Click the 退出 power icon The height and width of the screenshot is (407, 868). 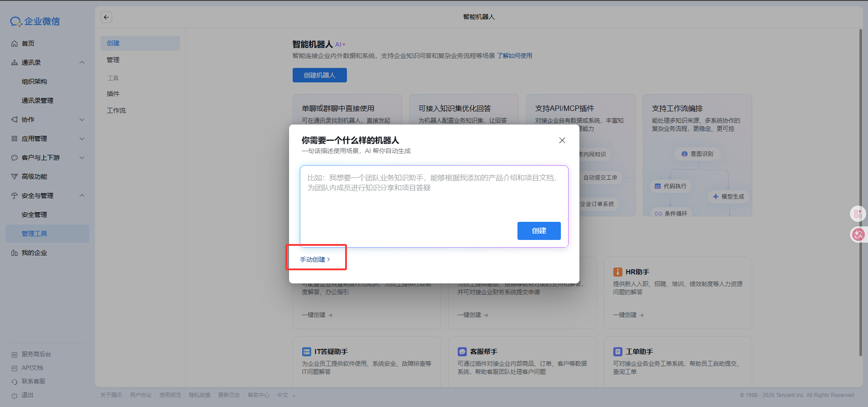14,395
